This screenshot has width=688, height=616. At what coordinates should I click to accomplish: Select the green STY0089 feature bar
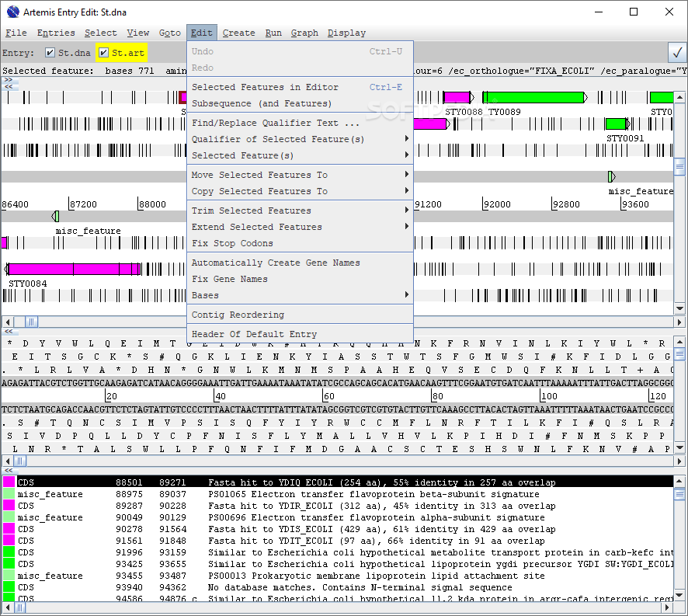click(x=534, y=97)
